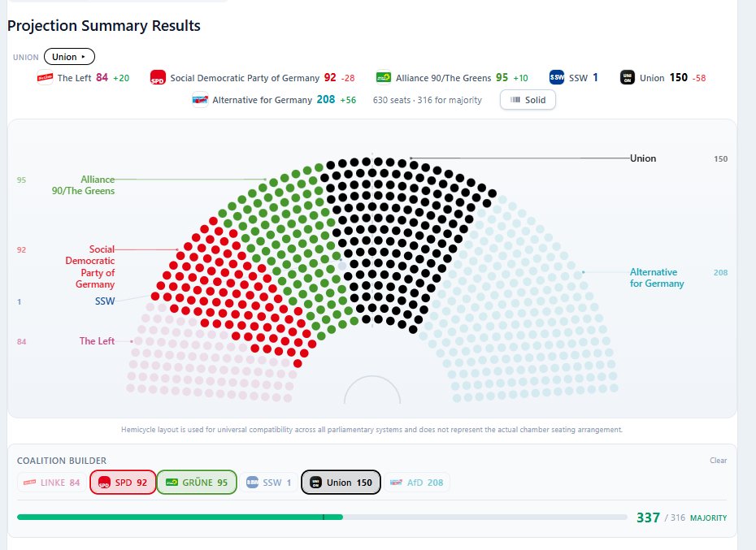Image resolution: width=756 pixels, height=550 pixels.
Task: Click the Alternative for Germany logo
Action: click(200, 100)
